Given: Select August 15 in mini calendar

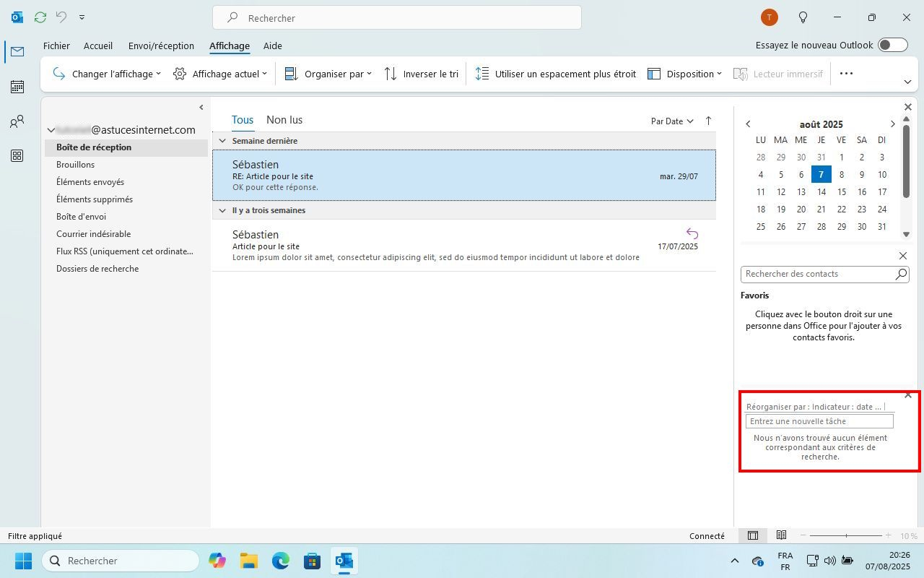Looking at the screenshot, I should pyautogui.click(x=841, y=192).
